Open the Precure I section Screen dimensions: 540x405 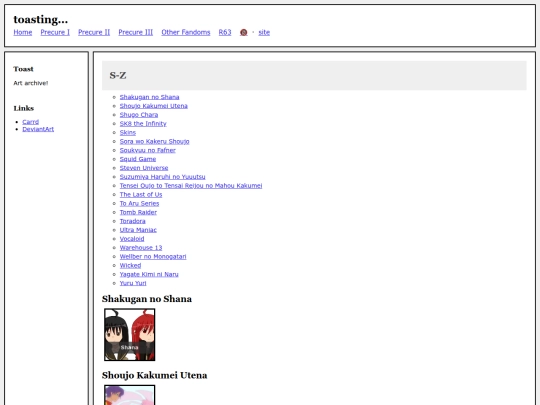pos(55,32)
